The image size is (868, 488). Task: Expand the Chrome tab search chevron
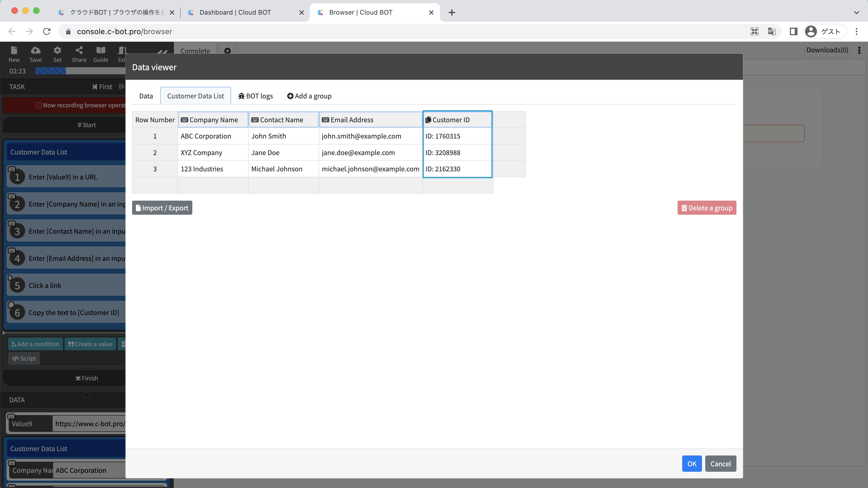pos(856,12)
